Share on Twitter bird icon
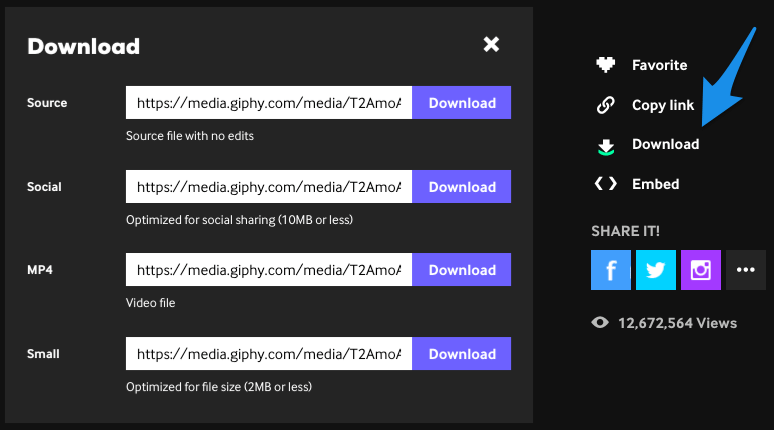The image size is (774, 430). pos(656,270)
